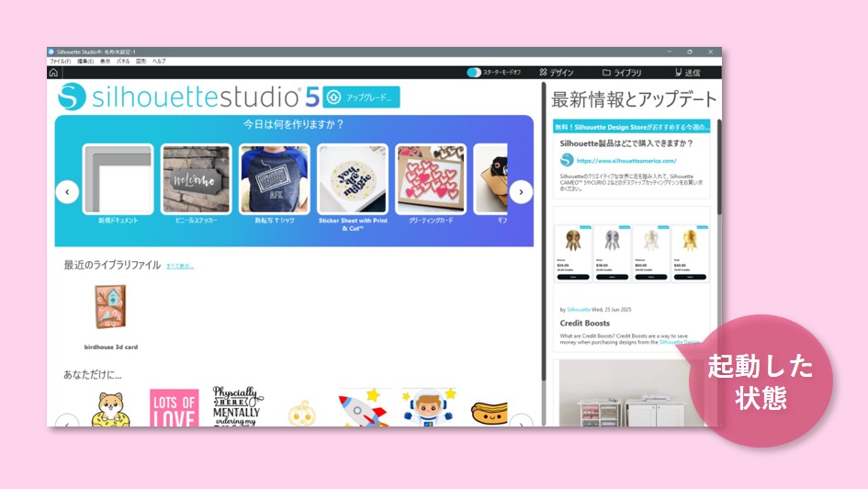Screen dimensions: 868x489
Task: Select the rocket ship design
Action: (x=363, y=407)
